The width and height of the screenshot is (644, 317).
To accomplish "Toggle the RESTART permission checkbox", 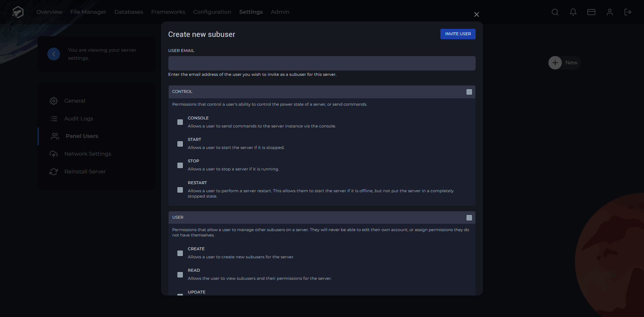I will click(180, 190).
